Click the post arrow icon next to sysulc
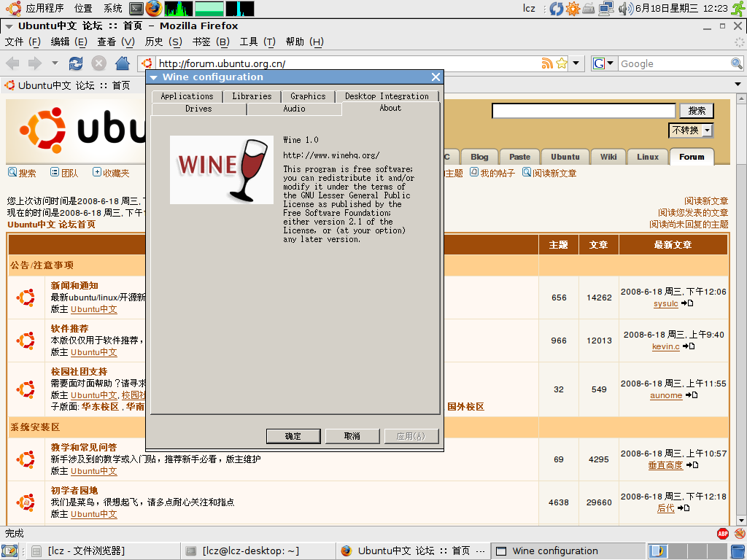This screenshot has height=560, width=747. click(687, 303)
